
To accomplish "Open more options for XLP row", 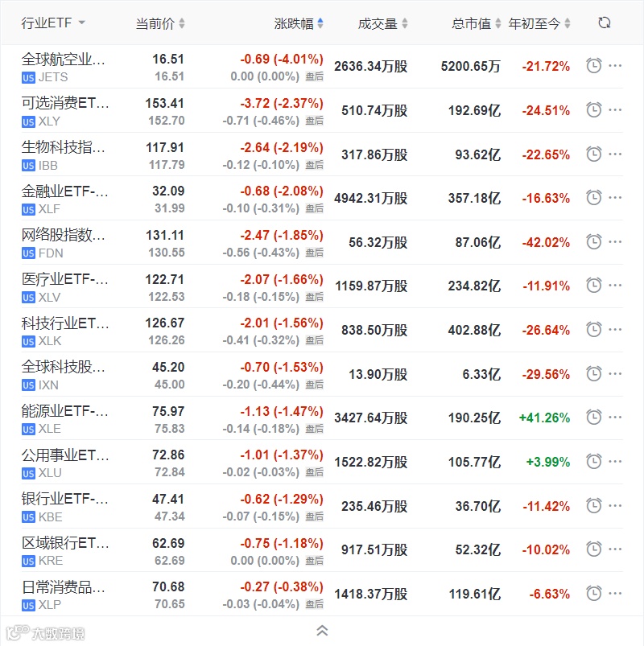I will pyautogui.click(x=615, y=593).
